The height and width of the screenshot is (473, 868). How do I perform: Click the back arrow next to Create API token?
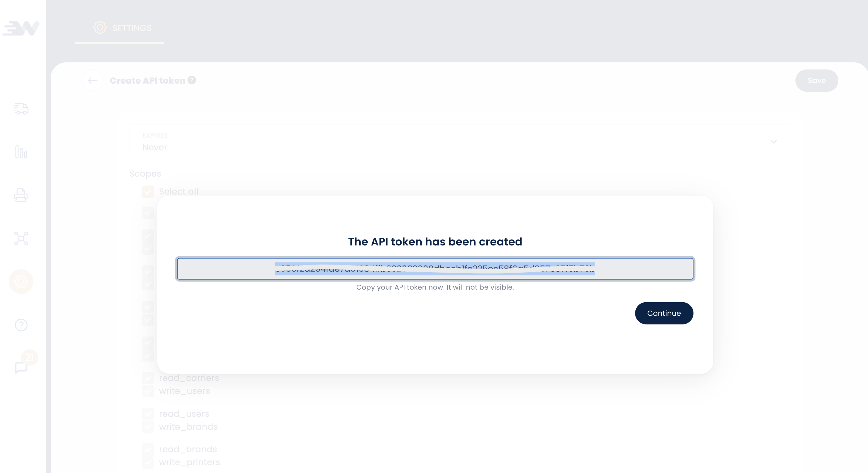(x=92, y=81)
